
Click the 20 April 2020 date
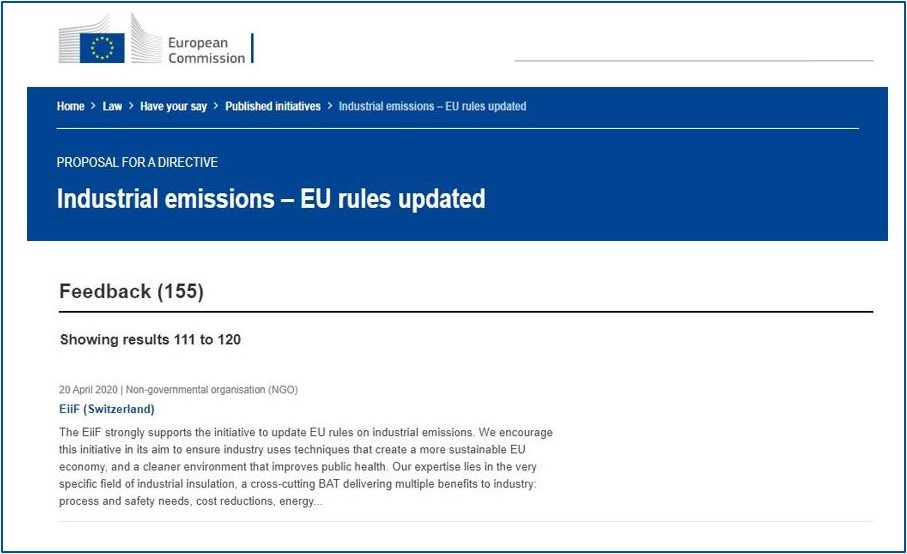(88, 390)
